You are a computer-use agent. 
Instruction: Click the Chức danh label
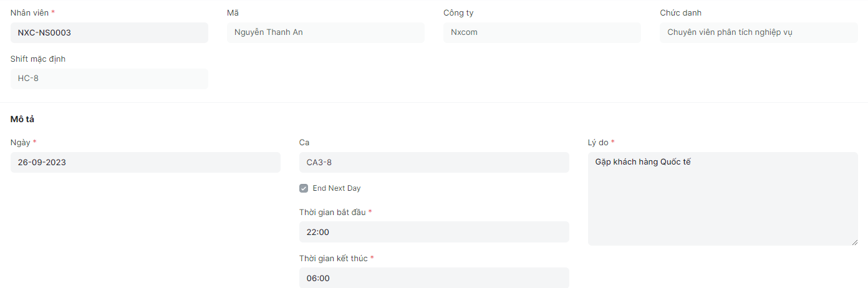click(x=680, y=12)
